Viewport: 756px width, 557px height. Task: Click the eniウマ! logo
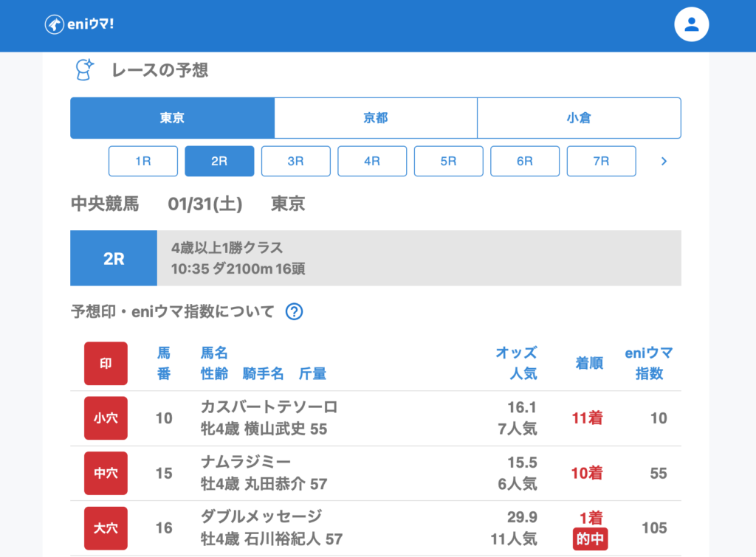[x=79, y=24]
